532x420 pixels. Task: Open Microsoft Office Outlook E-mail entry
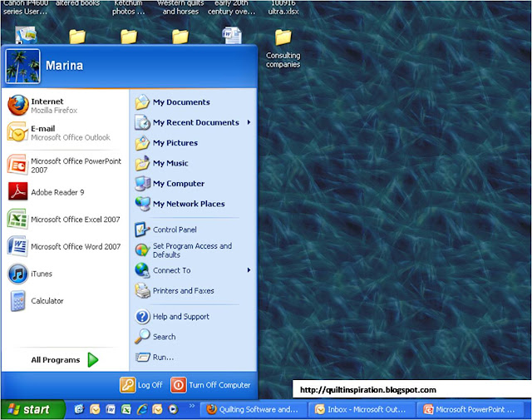65,133
